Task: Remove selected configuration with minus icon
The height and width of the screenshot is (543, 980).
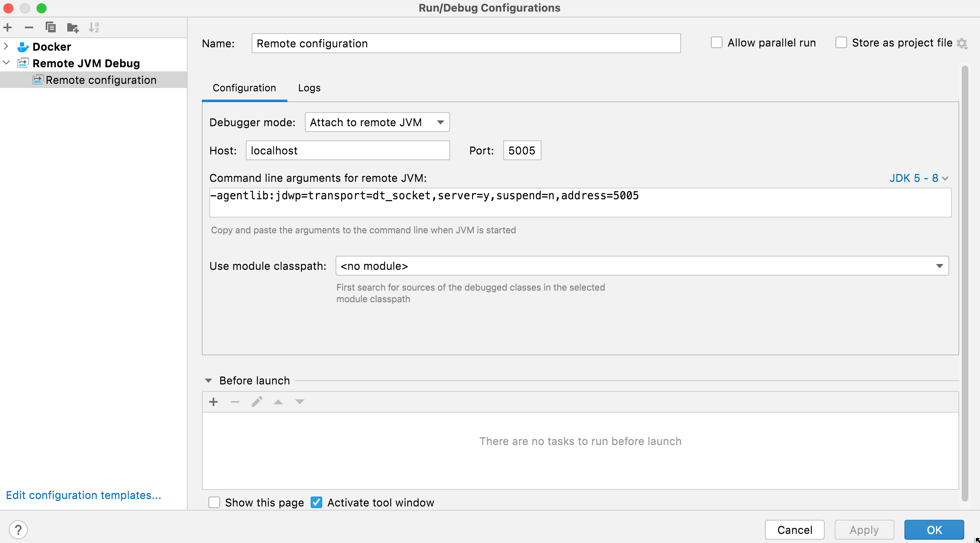Action: tap(29, 27)
